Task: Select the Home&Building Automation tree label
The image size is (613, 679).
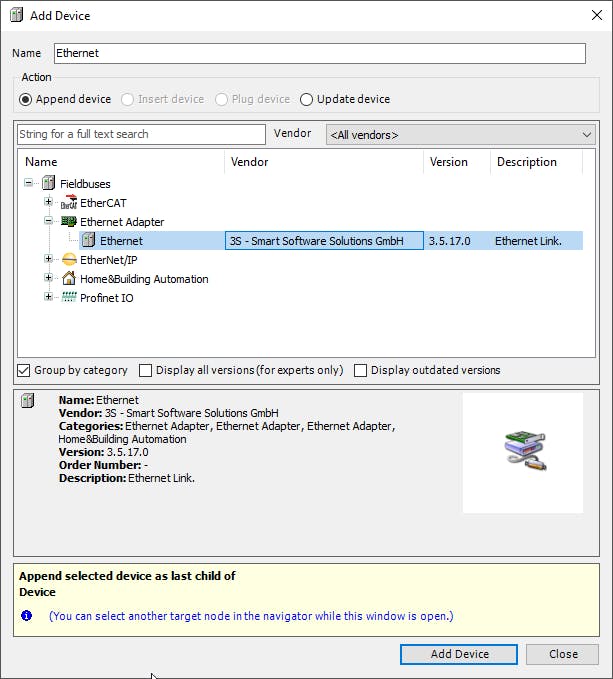Action: pos(144,279)
